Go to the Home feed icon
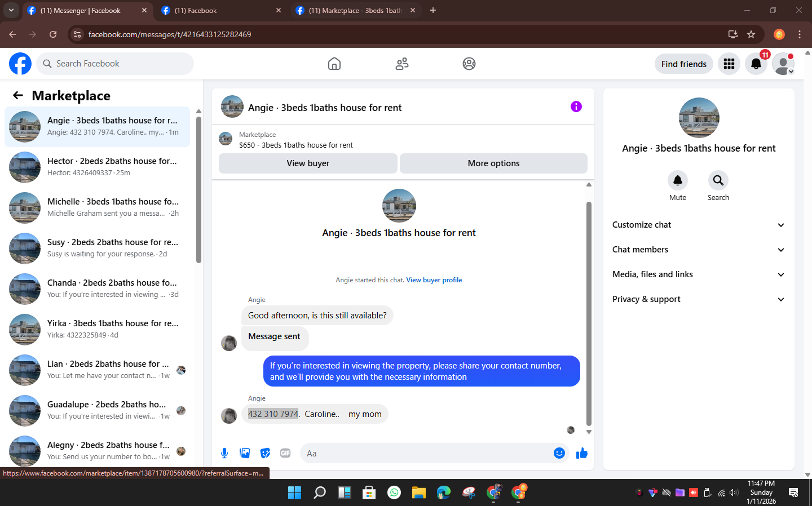 (x=334, y=64)
